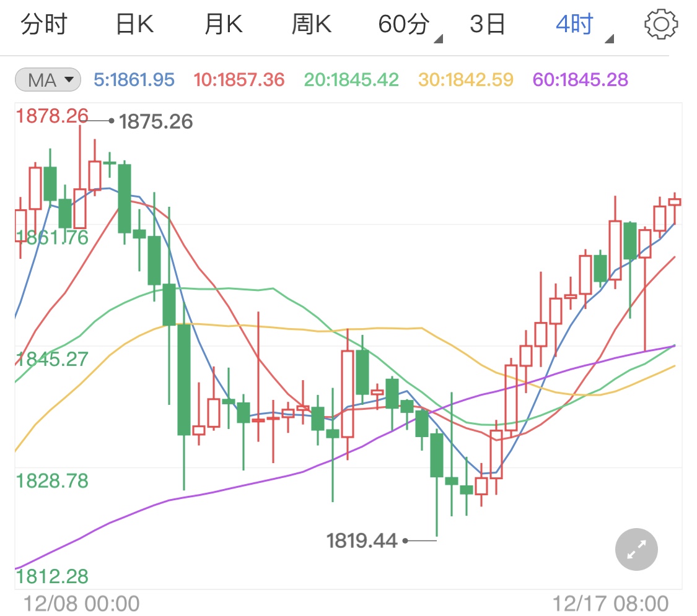Click the 1878.26 axis label
This screenshot has height=616, width=697.
52,116
